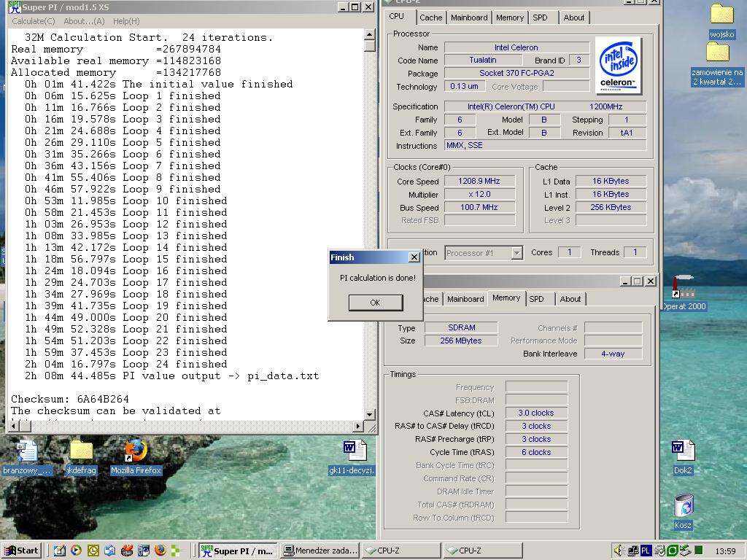Open Mainboard tab in lower CPU-Z window
747x560 pixels.
click(x=465, y=299)
